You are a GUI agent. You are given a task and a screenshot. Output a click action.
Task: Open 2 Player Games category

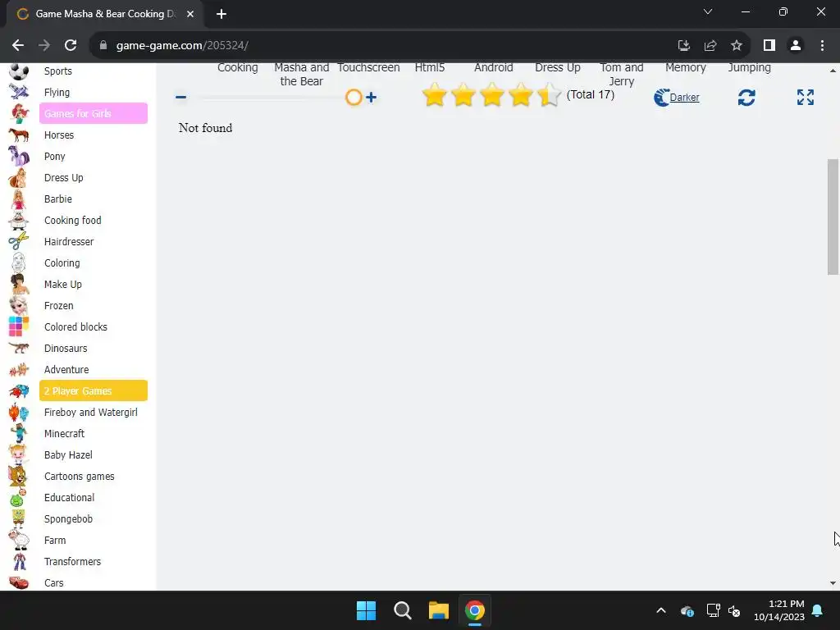point(94,391)
